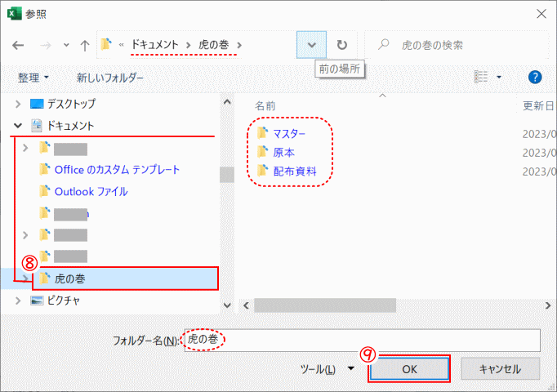Expand the デスクトップ tree node
The height and width of the screenshot is (392, 557).
pos(18,104)
